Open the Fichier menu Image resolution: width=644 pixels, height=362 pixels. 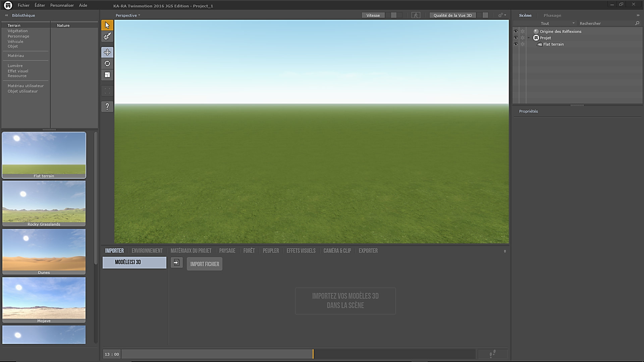[x=23, y=5]
